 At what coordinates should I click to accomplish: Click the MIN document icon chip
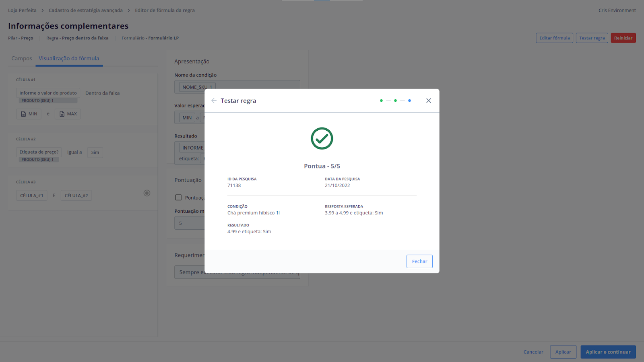coord(29,114)
